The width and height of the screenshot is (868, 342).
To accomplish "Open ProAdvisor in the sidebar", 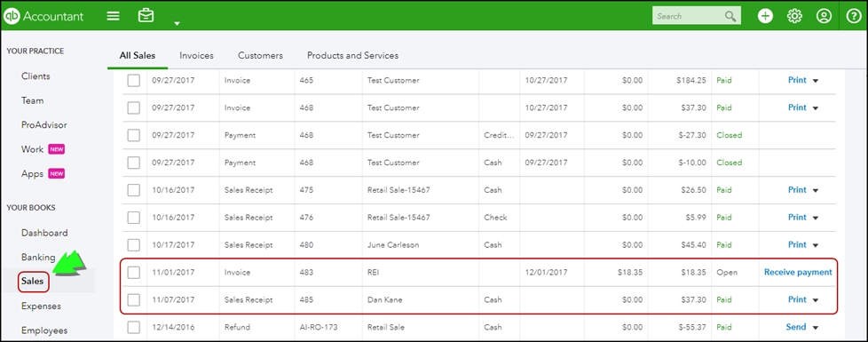I will click(x=43, y=124).
